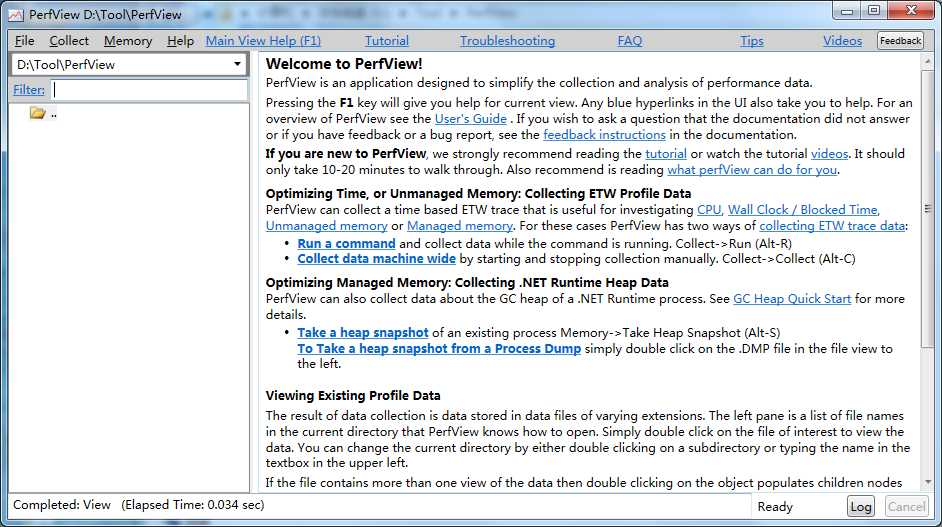942x527 pixels.
Task: Click the 'Ready' status indicator text
Action: pos(775,507)
